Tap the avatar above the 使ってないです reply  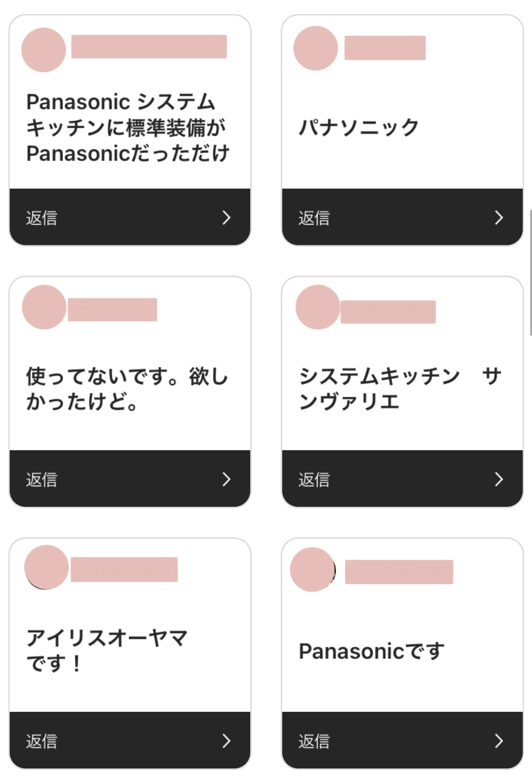(44, 307)
